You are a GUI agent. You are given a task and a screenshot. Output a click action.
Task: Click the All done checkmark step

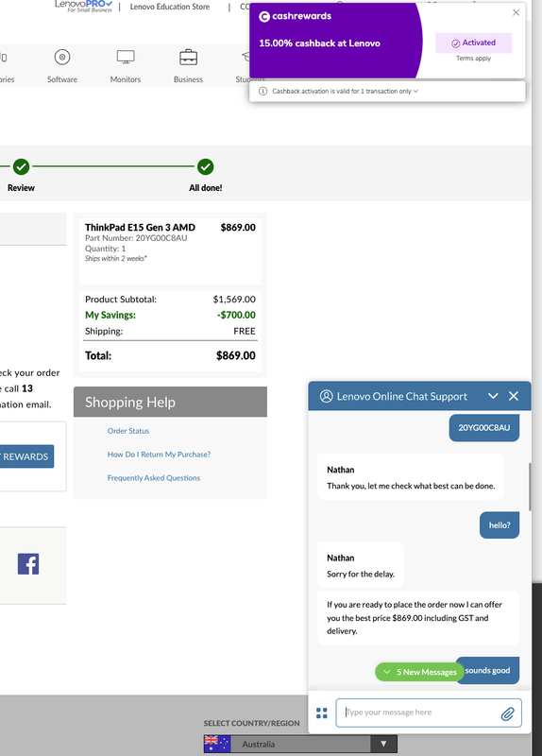coord(205,167)
